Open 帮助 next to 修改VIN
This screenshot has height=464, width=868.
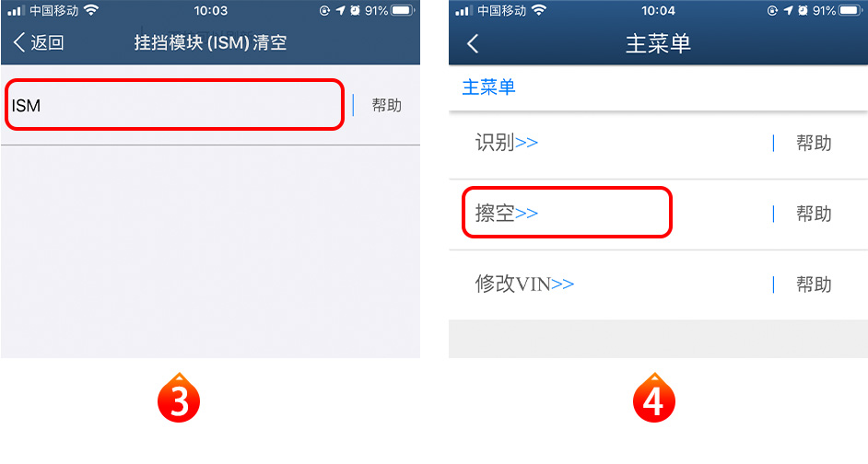(x=814, y=284)
